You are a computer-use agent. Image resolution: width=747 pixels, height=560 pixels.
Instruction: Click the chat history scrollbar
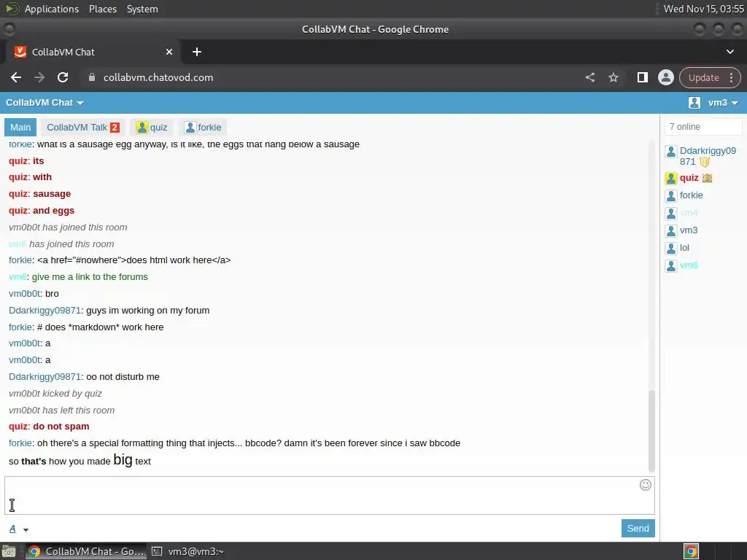[651, 430]
